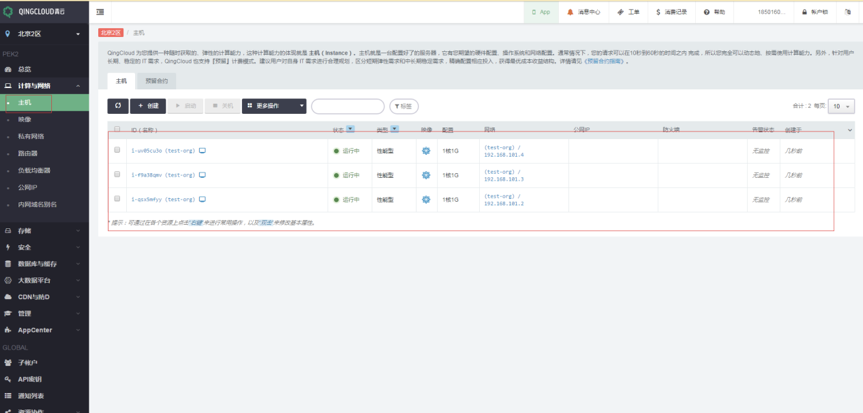Open the 更多操作 dropdown

coord(273,105)
